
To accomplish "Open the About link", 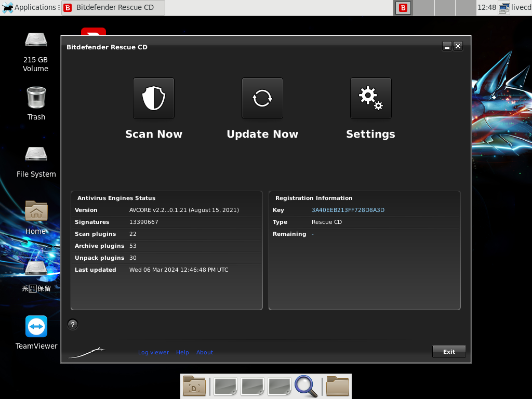I will pos(205,352).
